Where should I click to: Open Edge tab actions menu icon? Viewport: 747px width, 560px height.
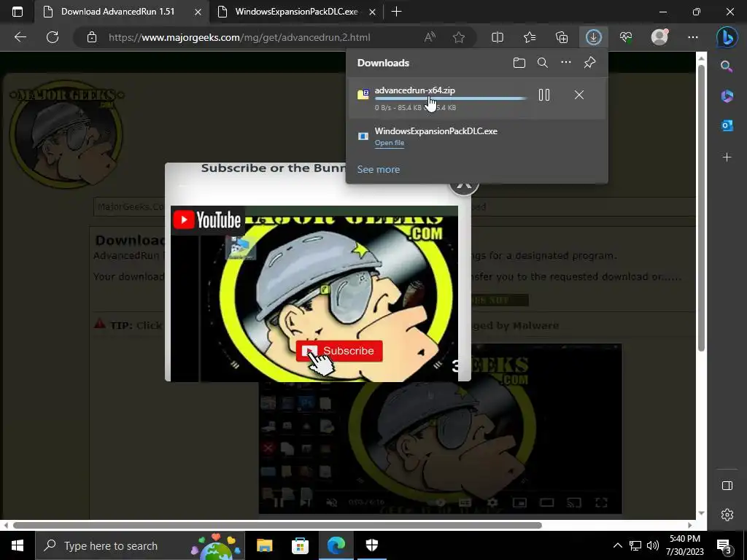click(x=18, y=12)
